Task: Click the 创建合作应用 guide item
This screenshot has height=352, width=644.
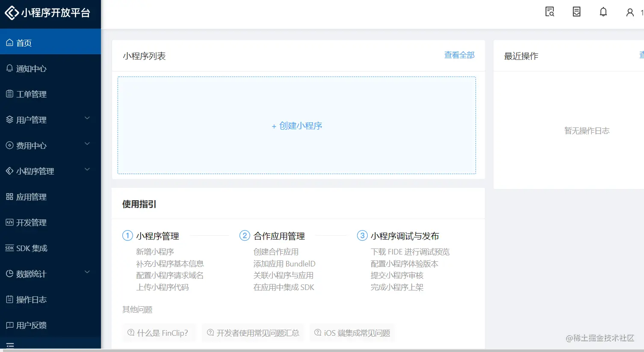Action: pos(276,252)
